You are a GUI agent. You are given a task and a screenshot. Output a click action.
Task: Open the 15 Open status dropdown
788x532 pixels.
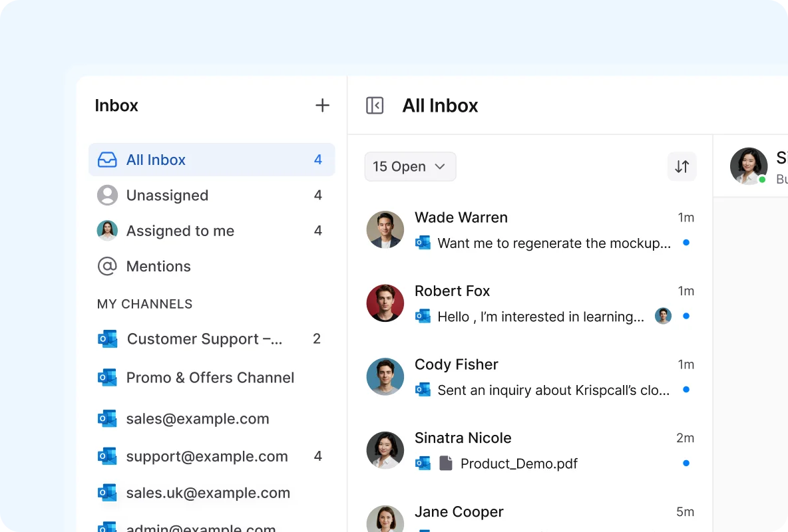[410, 166]
